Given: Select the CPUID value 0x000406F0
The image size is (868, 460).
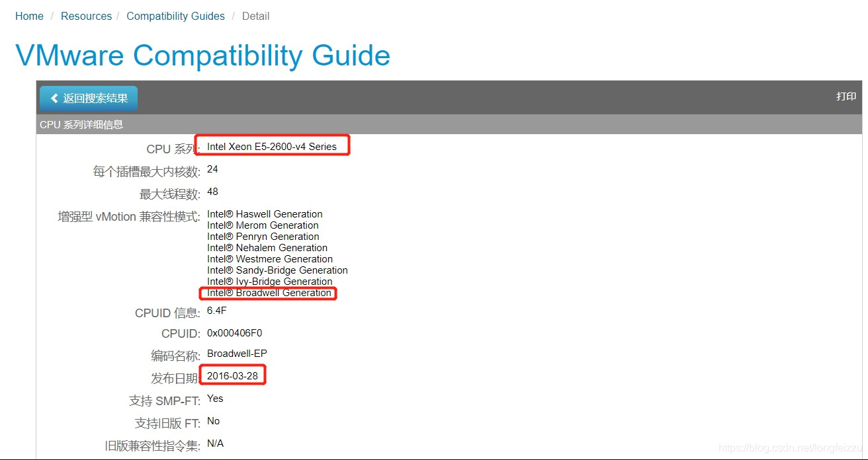Looking at the screenshot, I should 235,333.
